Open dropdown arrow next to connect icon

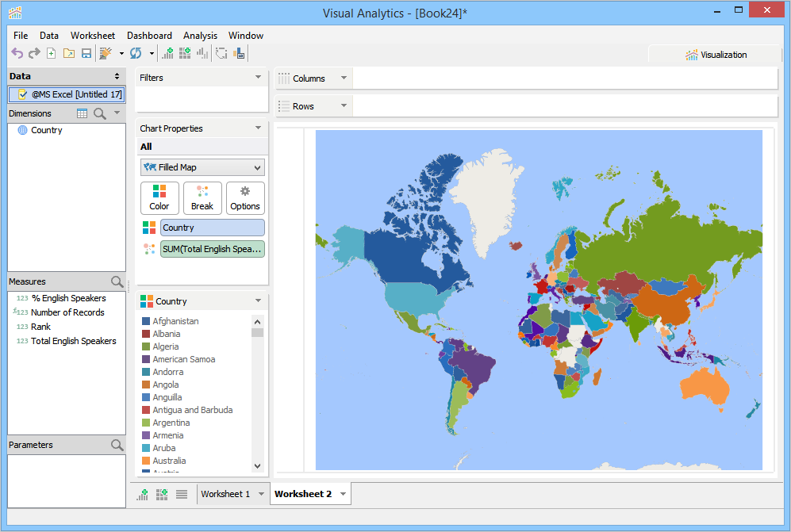coord(121,53)
